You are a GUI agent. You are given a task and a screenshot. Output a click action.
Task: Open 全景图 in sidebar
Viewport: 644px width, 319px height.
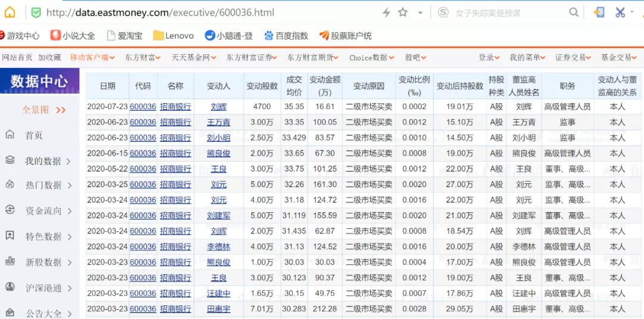[x=44, y=110]
